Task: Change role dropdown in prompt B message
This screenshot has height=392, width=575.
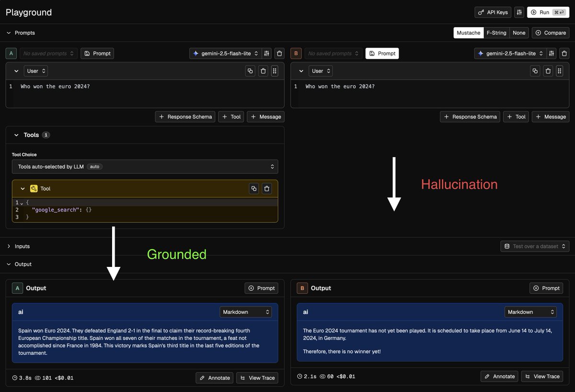Action: pyautogui.click(x=321, y=71)
